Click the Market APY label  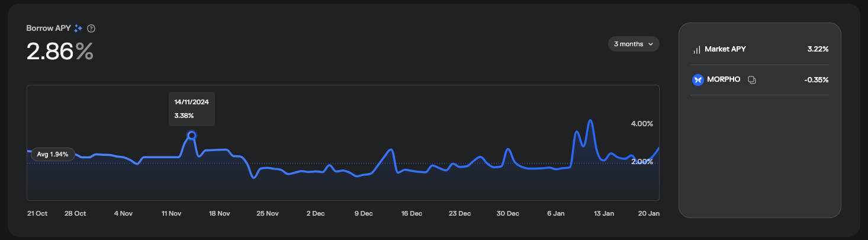click(x=725, y=49)
